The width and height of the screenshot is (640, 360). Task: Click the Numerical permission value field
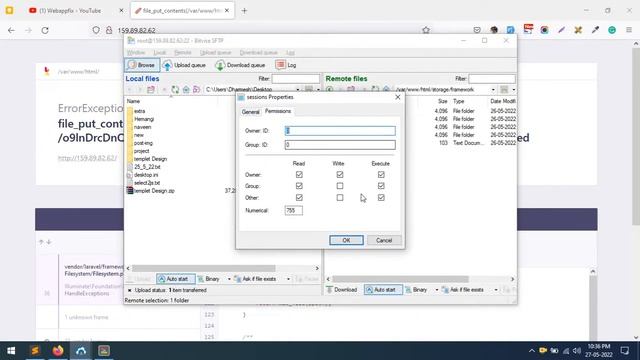[x=293, y=211]
